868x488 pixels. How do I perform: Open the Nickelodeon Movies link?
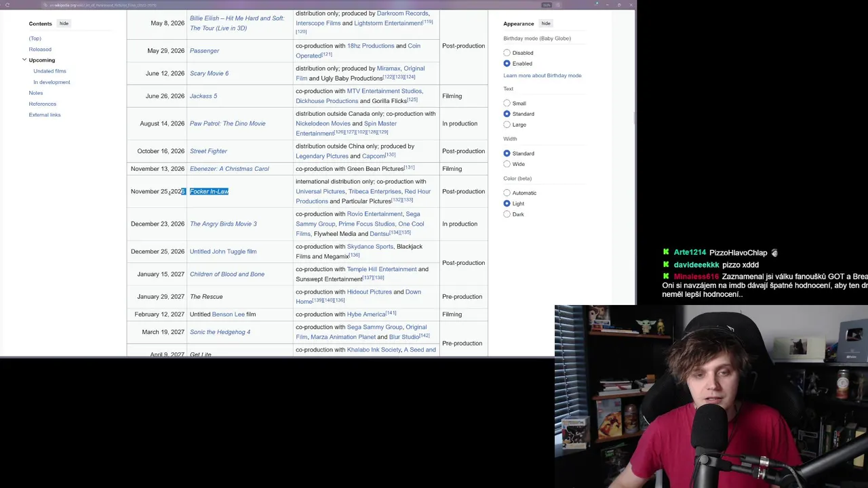click(323, 124)
